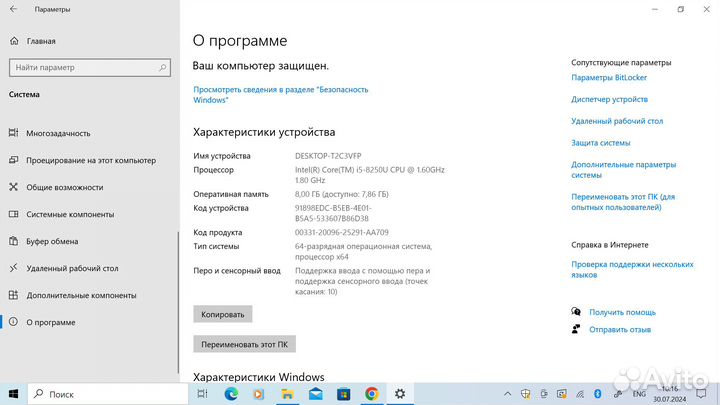
Task: Open the media player taskbar icon
Action: point(259,394)
